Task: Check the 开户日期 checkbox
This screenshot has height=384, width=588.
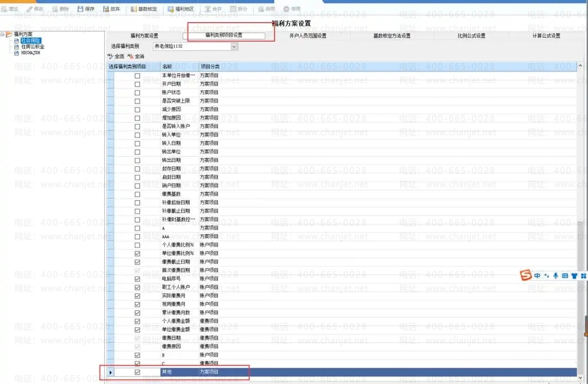Action: [137, 84]
